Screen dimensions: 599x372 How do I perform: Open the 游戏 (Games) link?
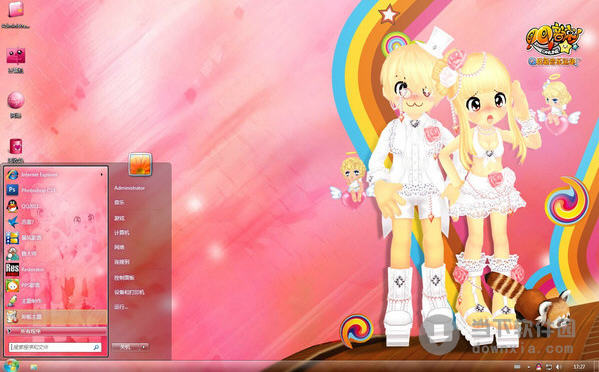pos(119,218)
